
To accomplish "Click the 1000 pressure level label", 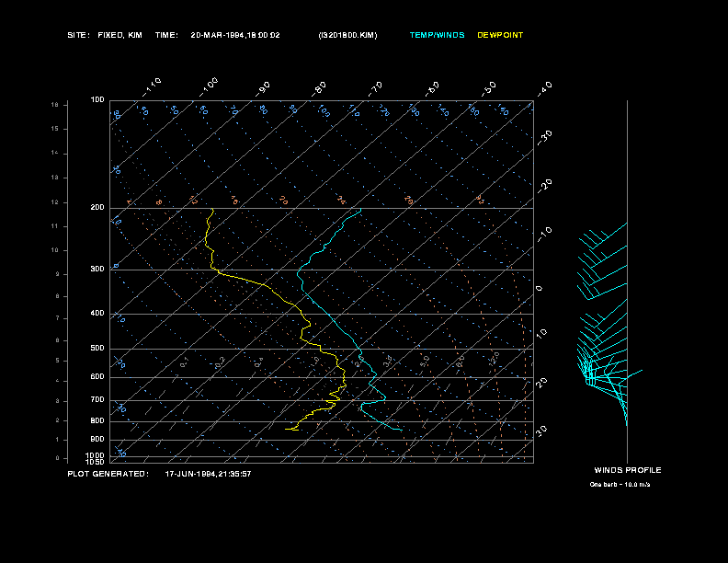I will (96, 455).
